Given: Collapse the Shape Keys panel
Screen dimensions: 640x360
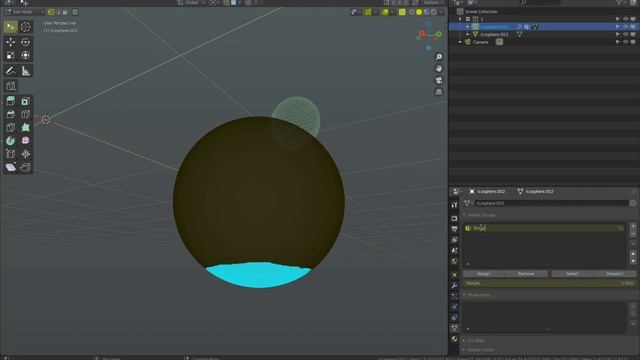Looking at the screenshot, I should tap(464, 295).
